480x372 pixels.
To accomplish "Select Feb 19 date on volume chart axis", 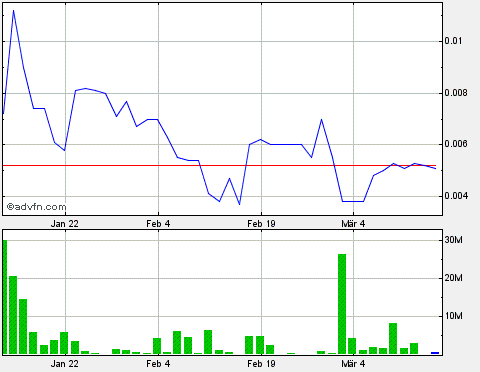I will [x=261, y=364].
